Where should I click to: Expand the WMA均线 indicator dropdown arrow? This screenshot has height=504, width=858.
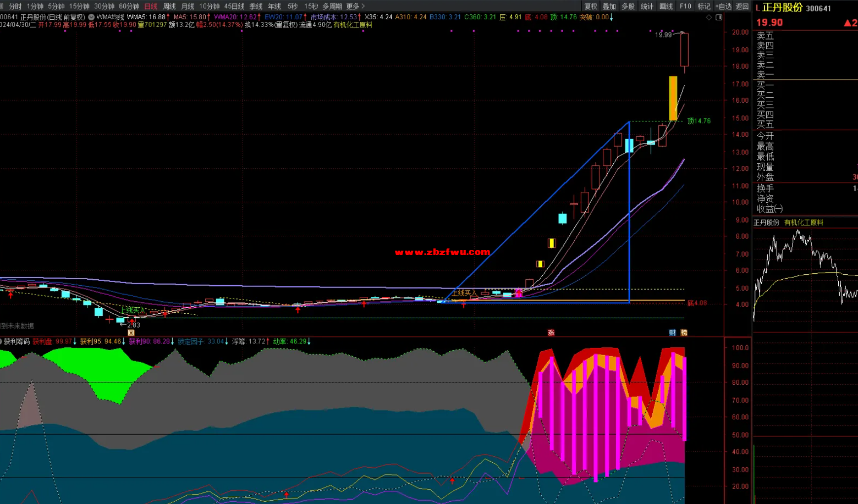(91, 17)
